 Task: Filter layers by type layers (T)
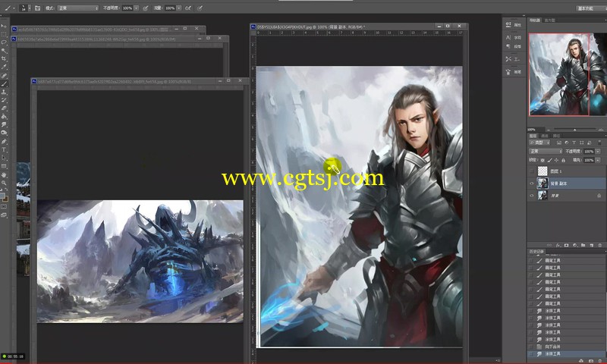(x=574, y=143)
